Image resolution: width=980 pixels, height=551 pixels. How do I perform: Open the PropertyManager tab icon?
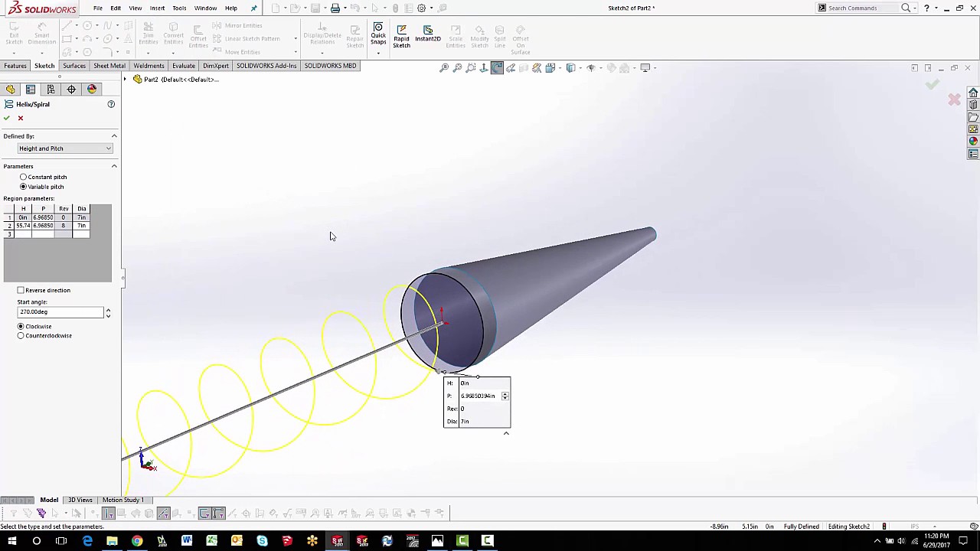click(31, 90)
